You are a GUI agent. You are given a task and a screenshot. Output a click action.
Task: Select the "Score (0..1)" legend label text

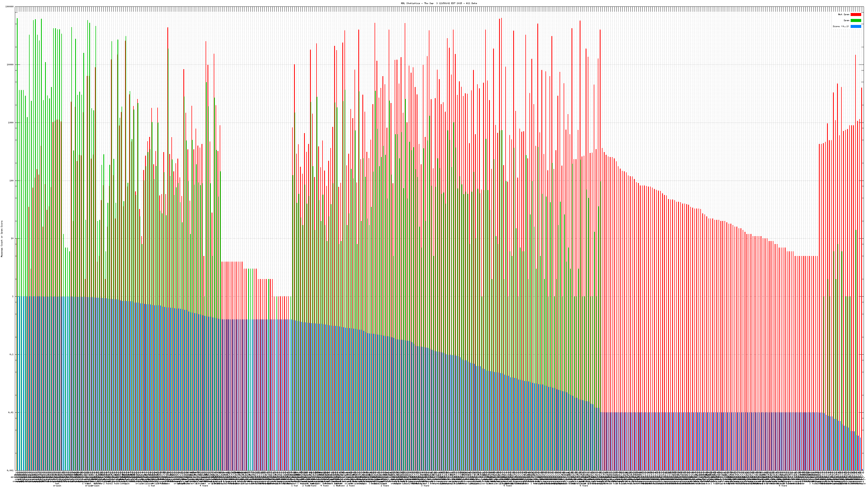point(841,26)
